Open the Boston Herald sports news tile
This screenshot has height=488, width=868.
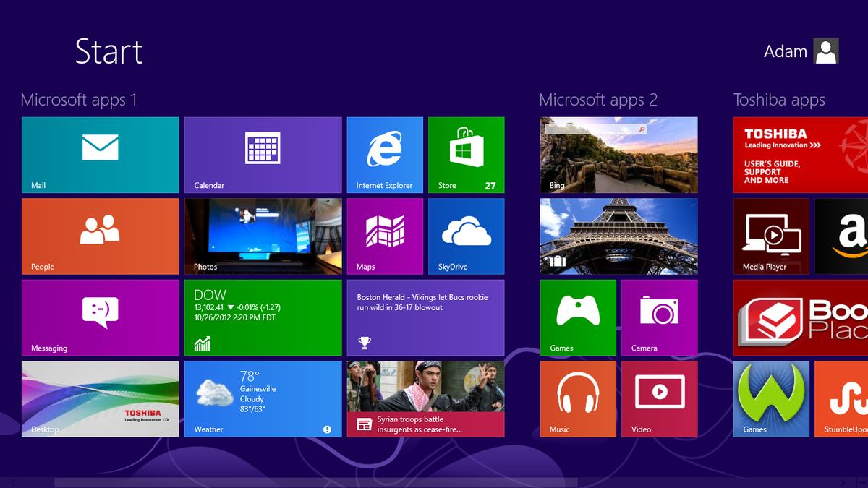pyautogui.click(x=426, y=317)
